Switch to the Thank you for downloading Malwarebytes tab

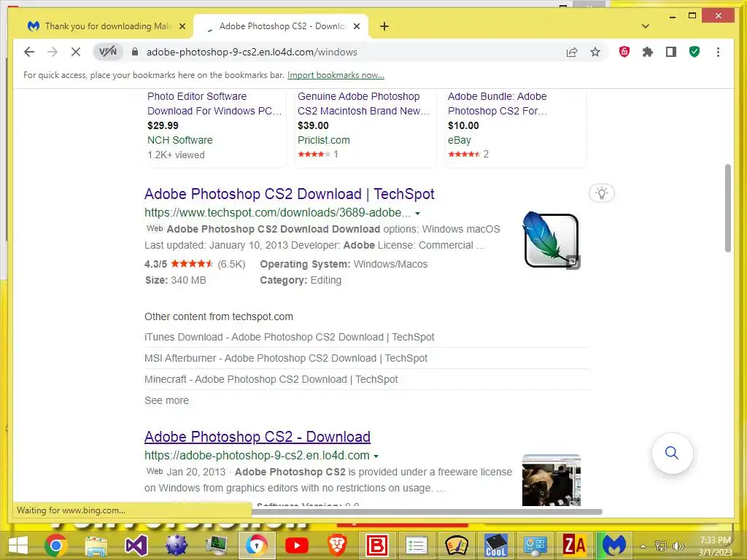point(107,26)
